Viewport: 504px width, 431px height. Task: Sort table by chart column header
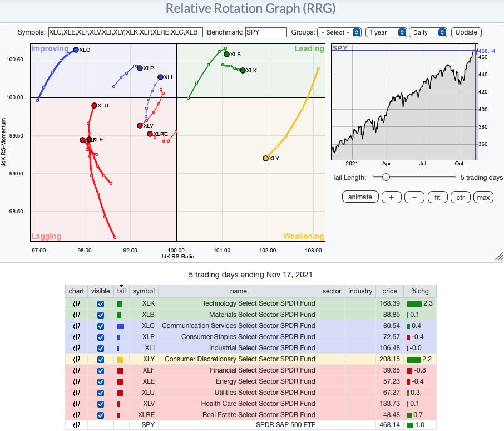tap(76, 291)
